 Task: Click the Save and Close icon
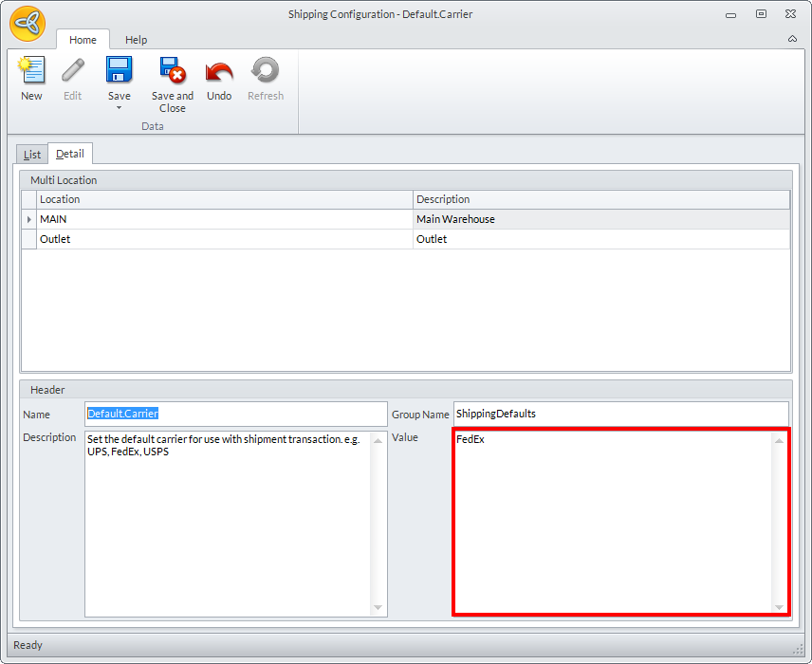tap(173, 70)
